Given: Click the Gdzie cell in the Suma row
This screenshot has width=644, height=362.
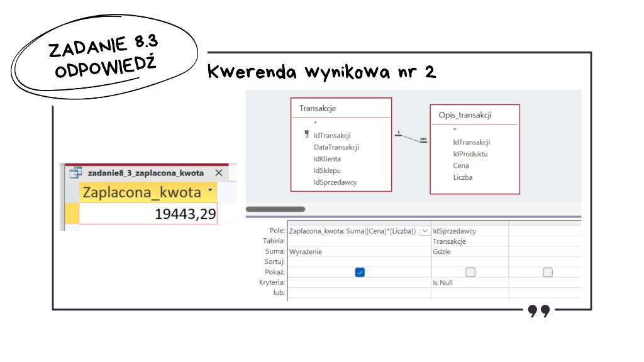Looking at the screenshot, I should (x=470, y=251).
